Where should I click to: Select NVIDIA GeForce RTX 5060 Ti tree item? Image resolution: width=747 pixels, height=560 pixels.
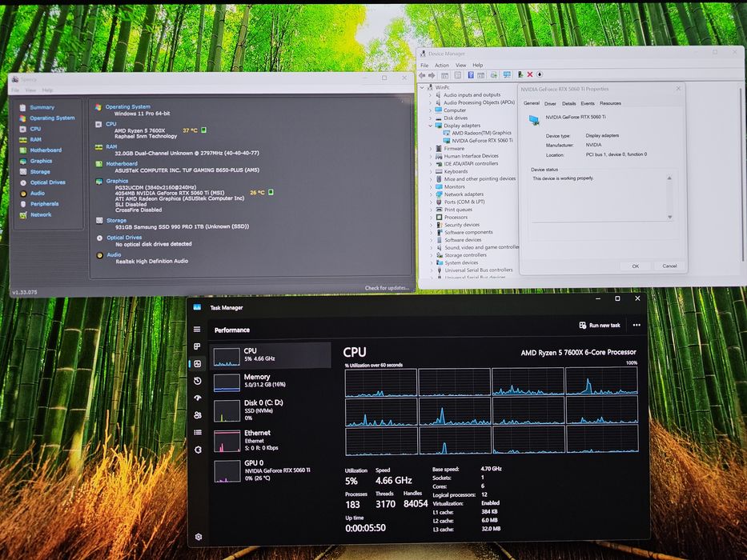point(482,141)
